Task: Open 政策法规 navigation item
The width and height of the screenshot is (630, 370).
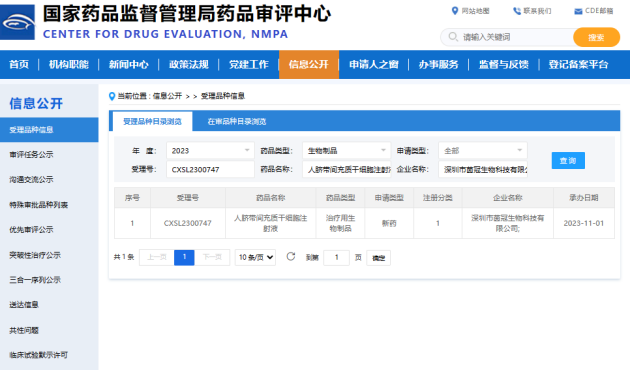Action: (x=189, y=64)
